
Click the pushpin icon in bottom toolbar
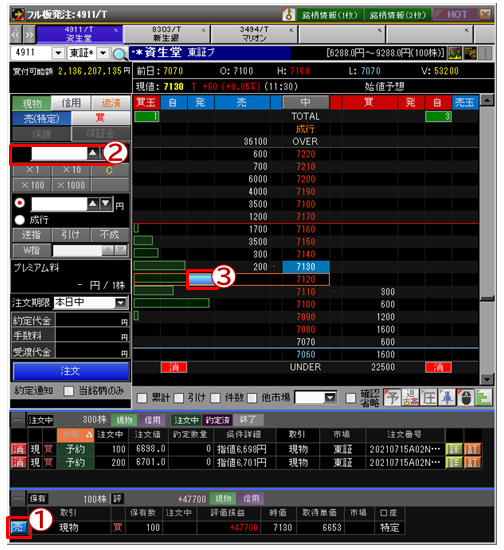coord(447,398)
